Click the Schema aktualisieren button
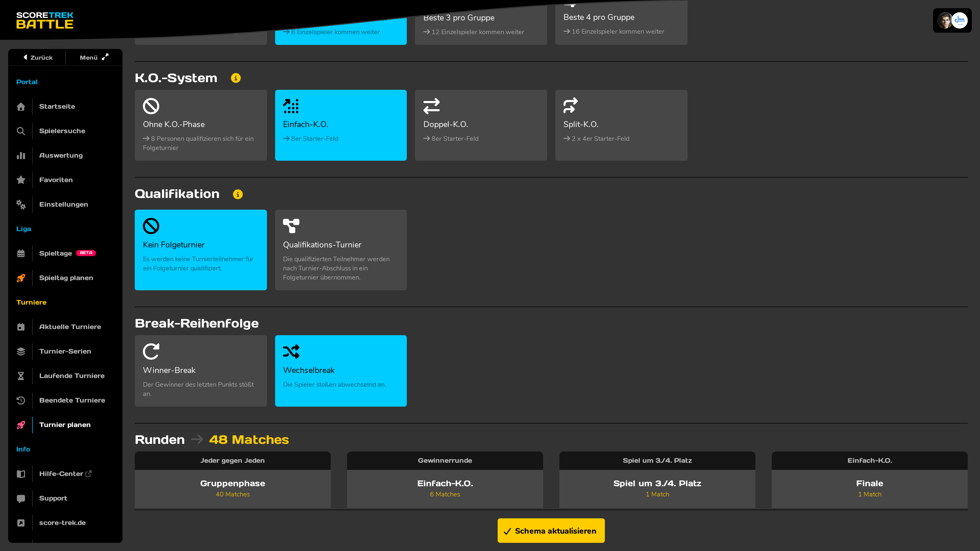This screenshot has height=551, width=980. point(551,531)
